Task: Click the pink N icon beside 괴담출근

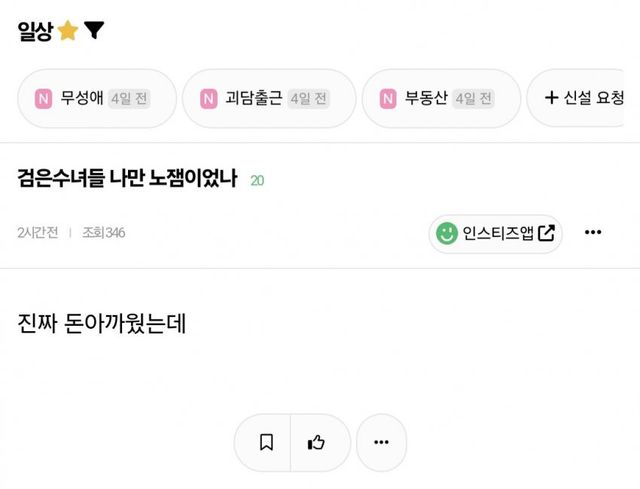Action: 208,98
